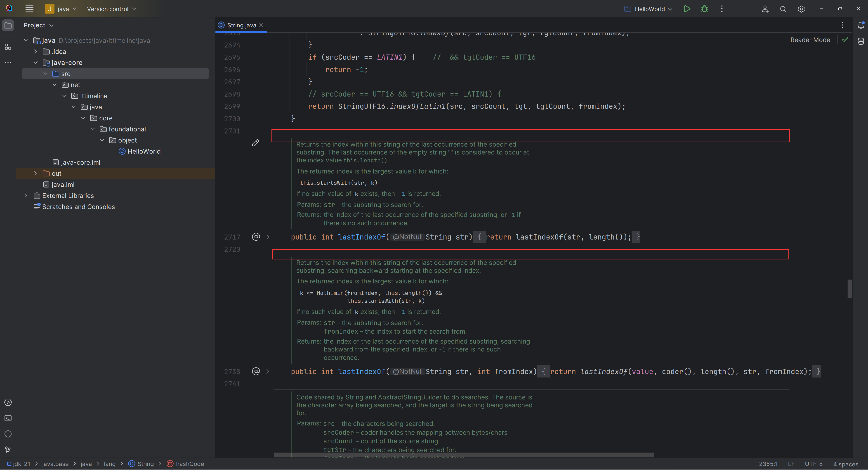Click the vertical scrollbar thumb

[849, 289]
